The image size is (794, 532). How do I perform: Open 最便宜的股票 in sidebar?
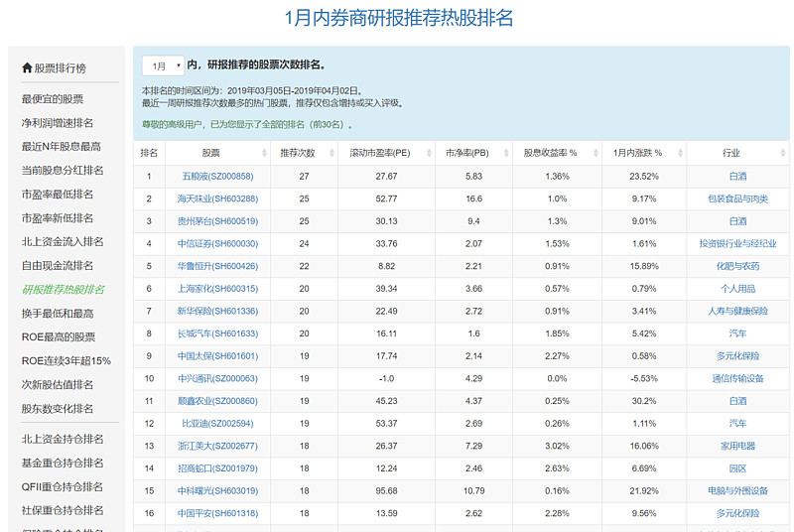point(53,99)
